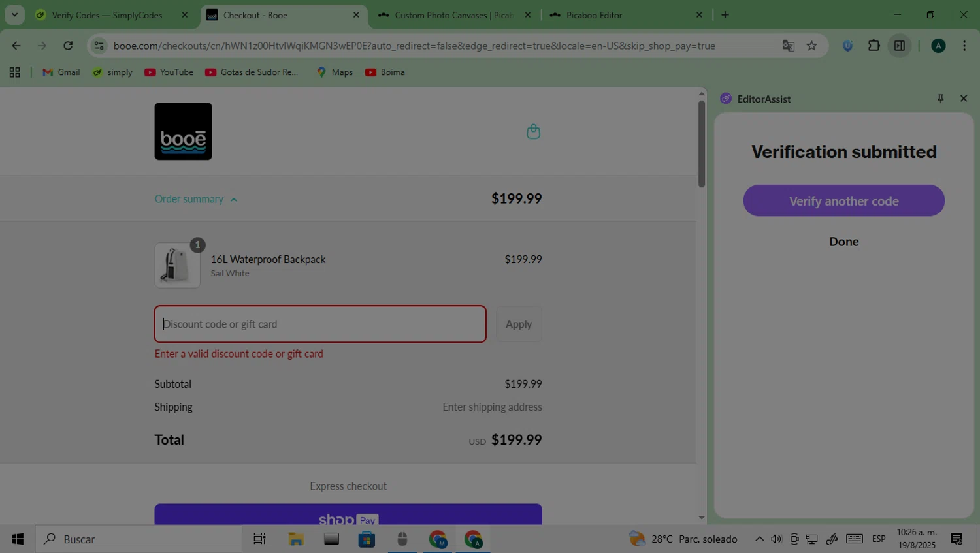Close the EditorAssist side panel

pos(963,99)
